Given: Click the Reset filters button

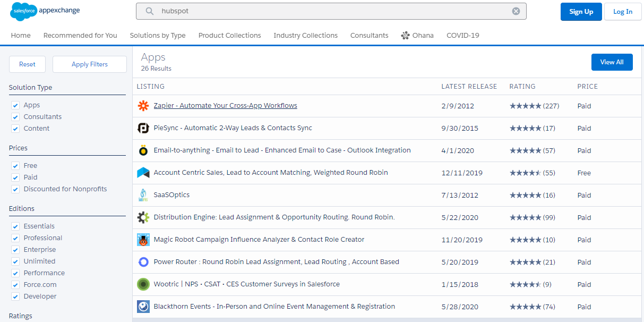Looking at the screenshot, I should click(27, 64).
